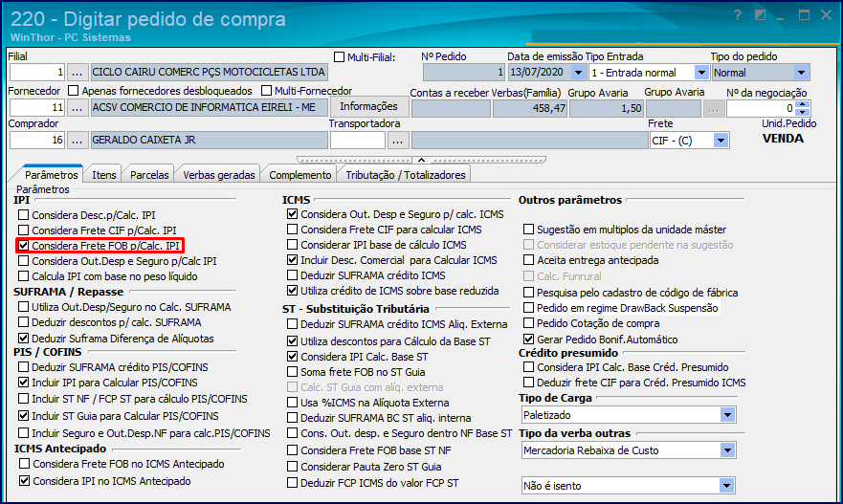Click the Grupo Avaria ellipsis button
The width and height of the screenshot is (843, 504).
[x=713, y=109]
